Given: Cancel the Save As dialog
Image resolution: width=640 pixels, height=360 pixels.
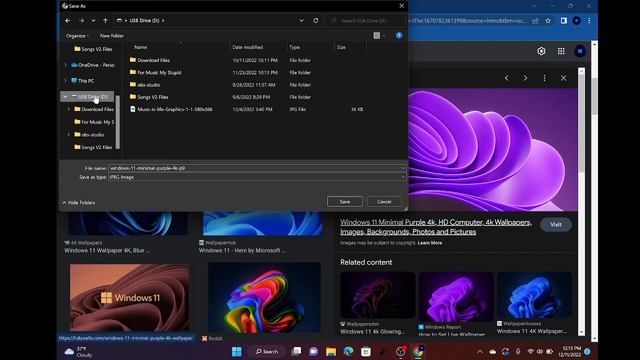Looking at the screenshot, I should click(384, 202).
